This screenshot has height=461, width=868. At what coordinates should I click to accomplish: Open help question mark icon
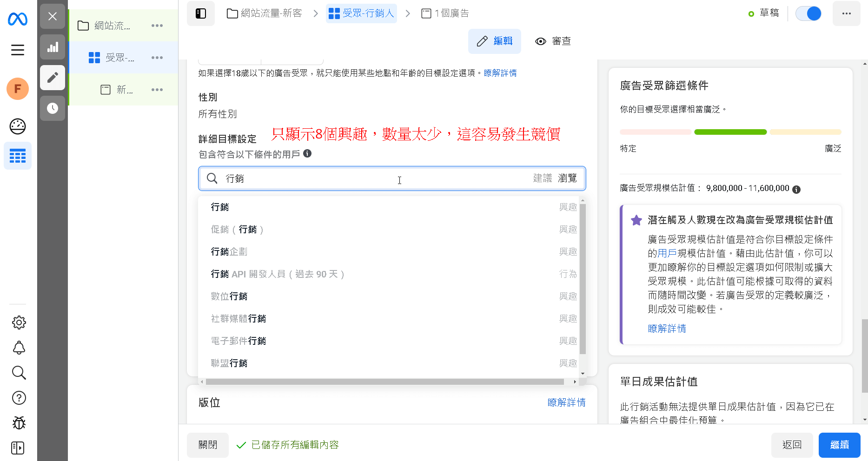pyautogui.click(x=19, y=398)
